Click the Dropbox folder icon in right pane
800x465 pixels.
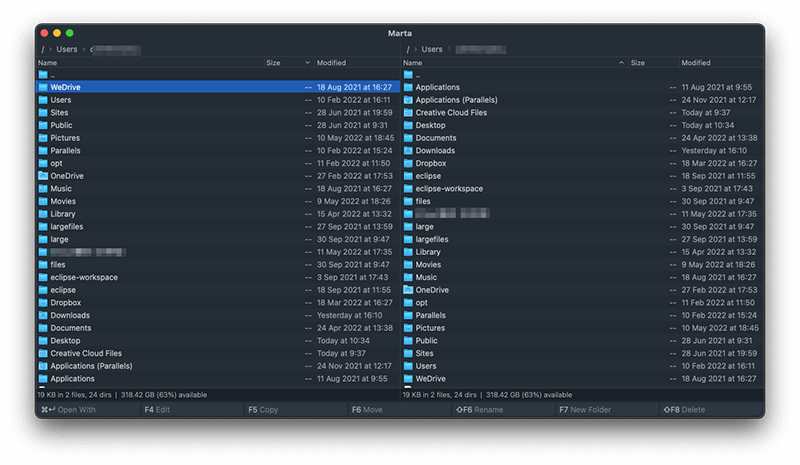click(408, 163)
